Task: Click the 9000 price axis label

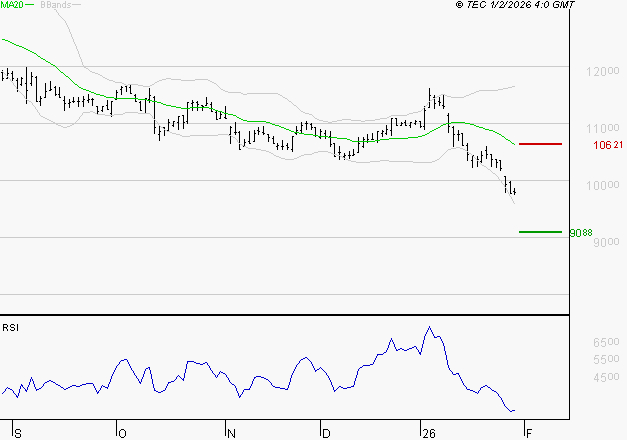Action: [x=606, y=242]
